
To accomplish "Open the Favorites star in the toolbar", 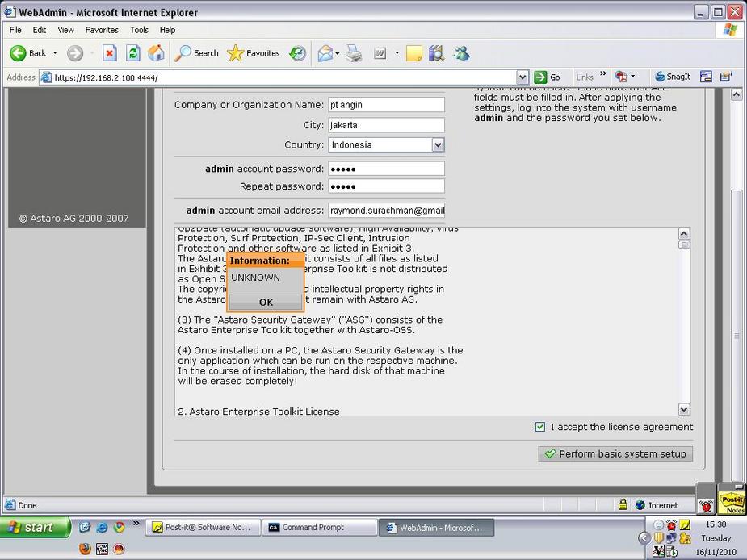I will tap(254, 53).
